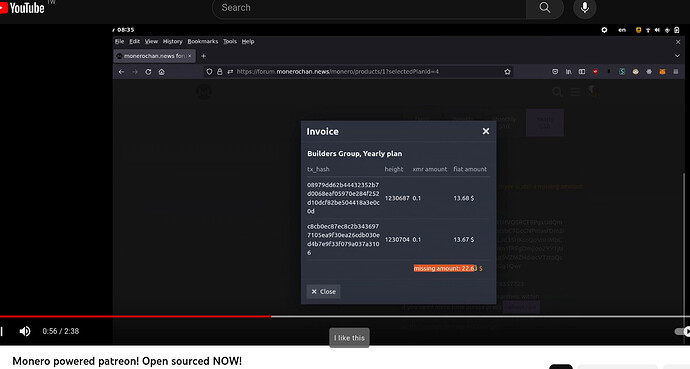The image size is (690, 369).
Task: Open the Edit menu in Firefox
Action: 134,41
